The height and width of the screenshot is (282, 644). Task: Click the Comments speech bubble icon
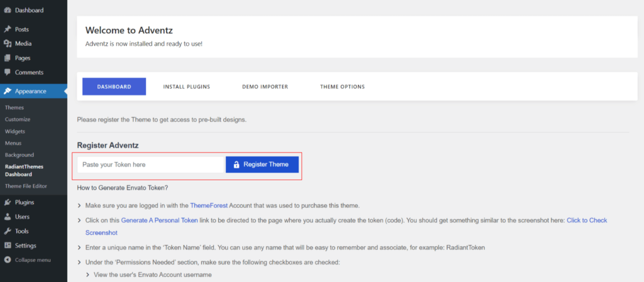[x=8, y=73]
